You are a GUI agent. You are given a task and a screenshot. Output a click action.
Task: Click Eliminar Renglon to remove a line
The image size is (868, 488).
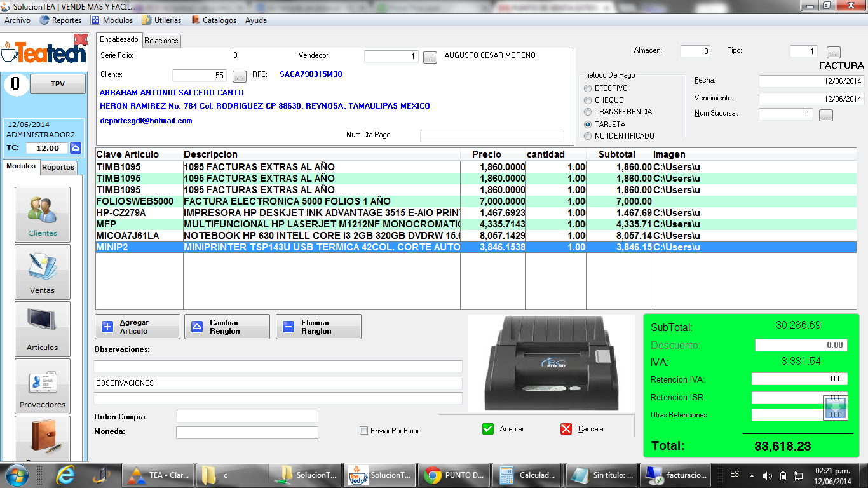pos(318,326)
